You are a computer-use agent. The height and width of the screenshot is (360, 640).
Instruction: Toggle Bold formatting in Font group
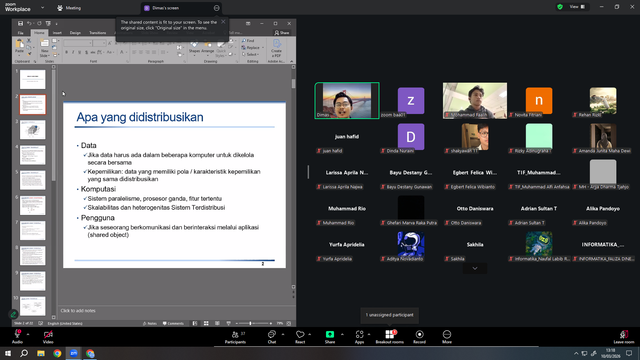click(x=67, y=52)
